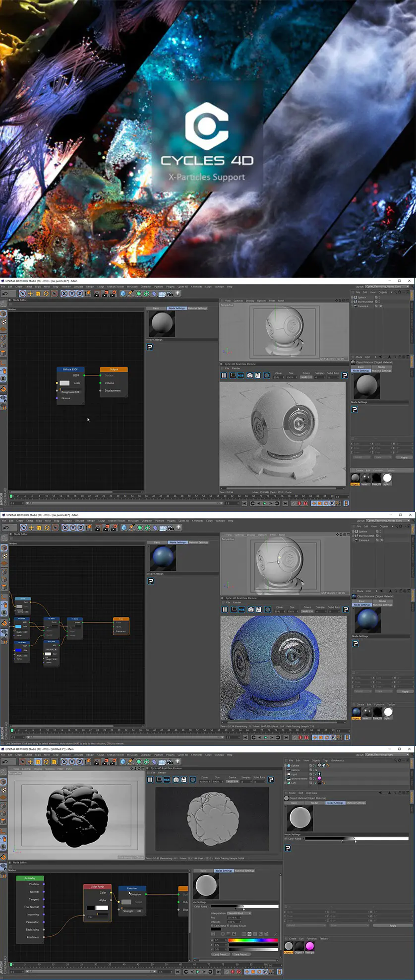
Task: Click the render region icon in the Untitled 3 window's preview
Action: click(159, 780)
